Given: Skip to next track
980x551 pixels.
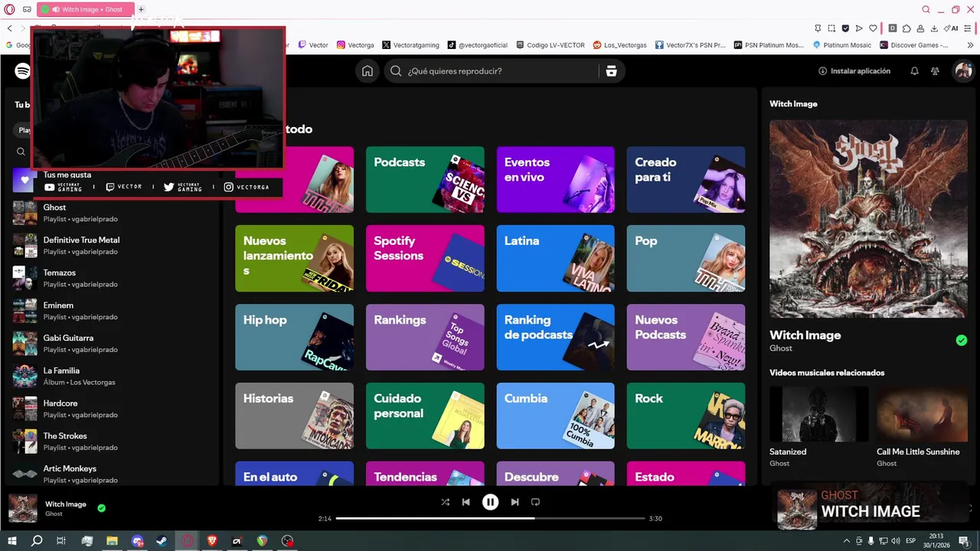Looking at the screenshot, I should click(514, 502).
